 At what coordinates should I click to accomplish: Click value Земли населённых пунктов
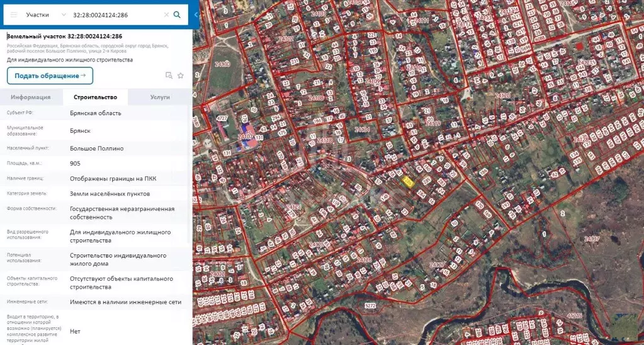coord(110,193)
